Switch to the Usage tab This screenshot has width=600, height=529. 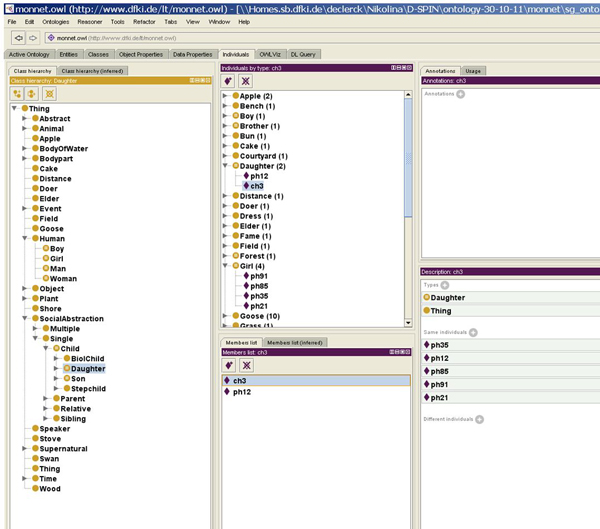coord(474,71)
